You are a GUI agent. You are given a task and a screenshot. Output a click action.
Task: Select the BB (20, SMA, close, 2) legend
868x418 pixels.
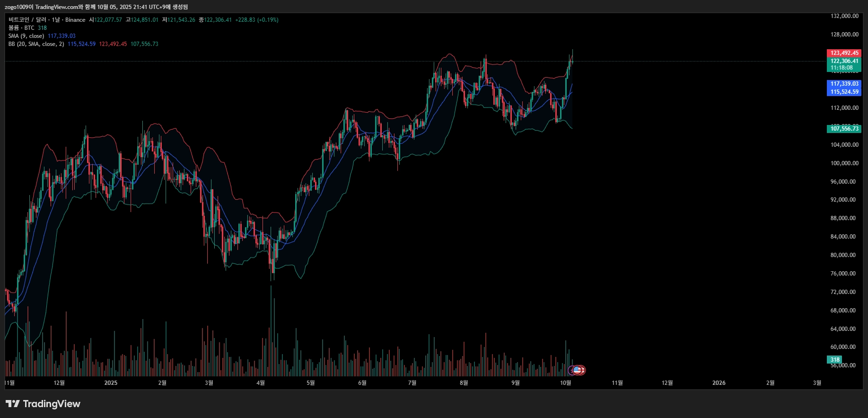point(36,44)
